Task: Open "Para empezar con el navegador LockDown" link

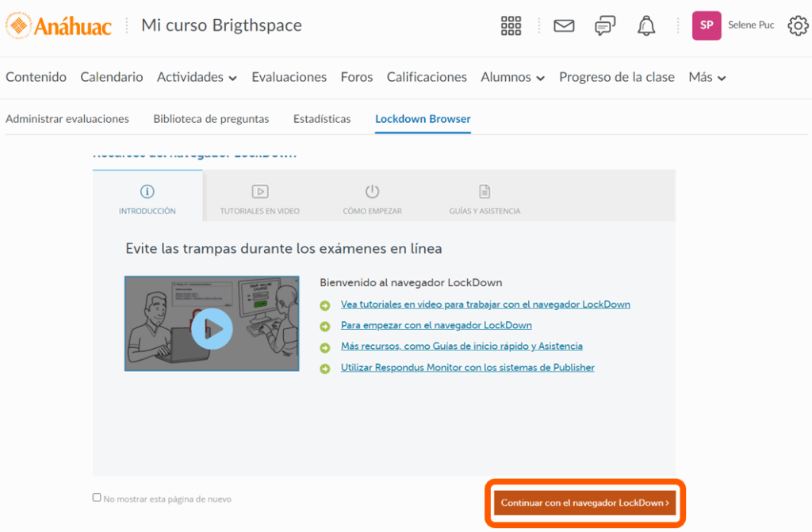Action: (x=436, y=325)
